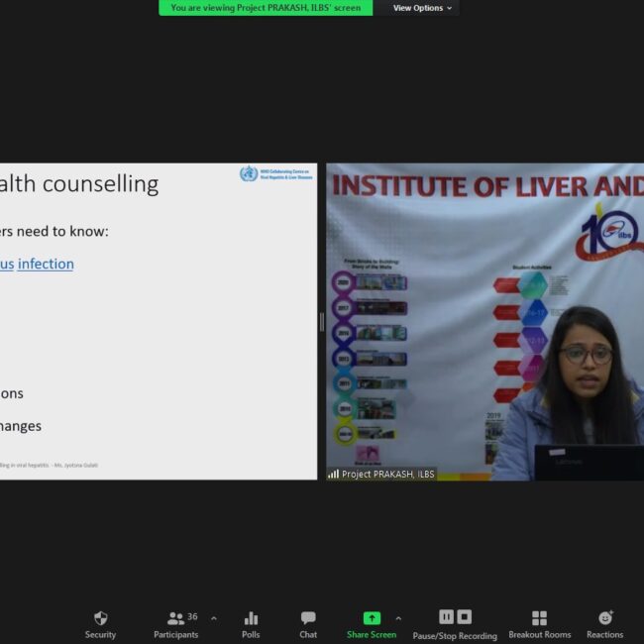Open the View Options dropdown
644x644 pixels.
click(x=422, y=8)
